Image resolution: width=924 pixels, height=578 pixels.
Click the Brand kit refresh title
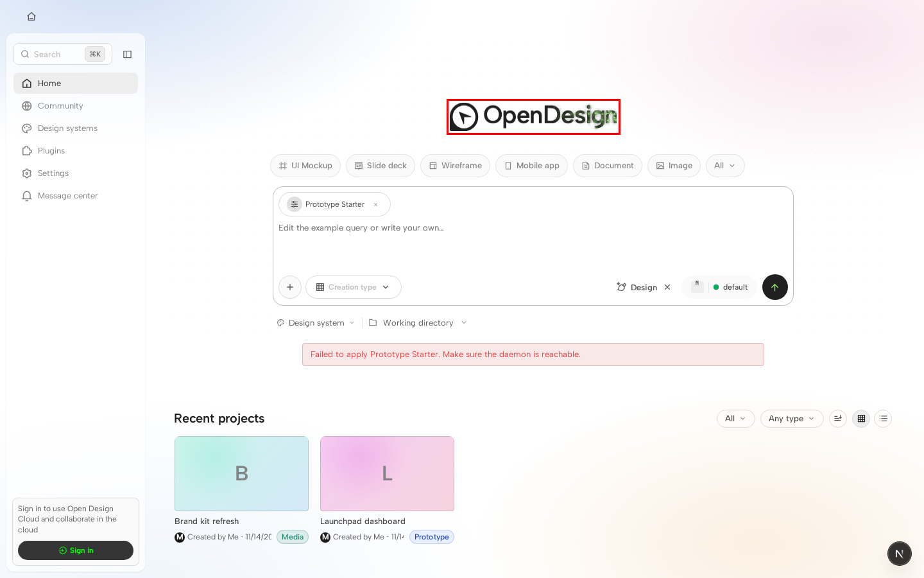[207, 521]
